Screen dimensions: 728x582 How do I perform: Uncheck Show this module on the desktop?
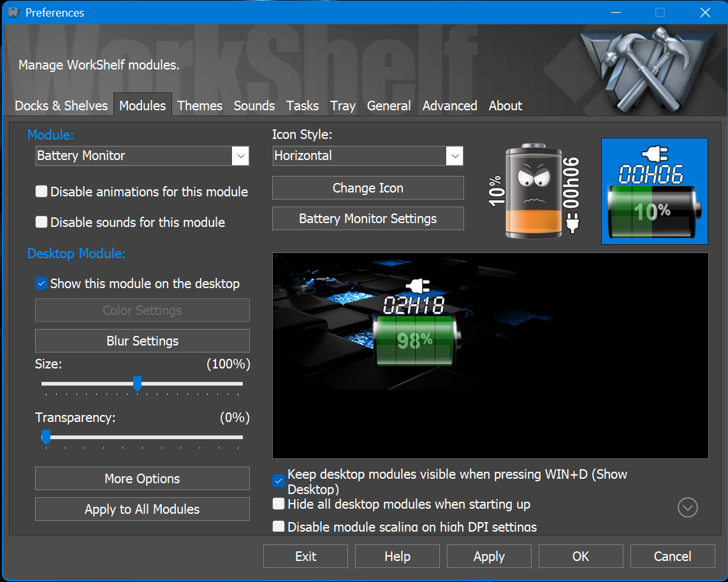[x=41, y=284]
